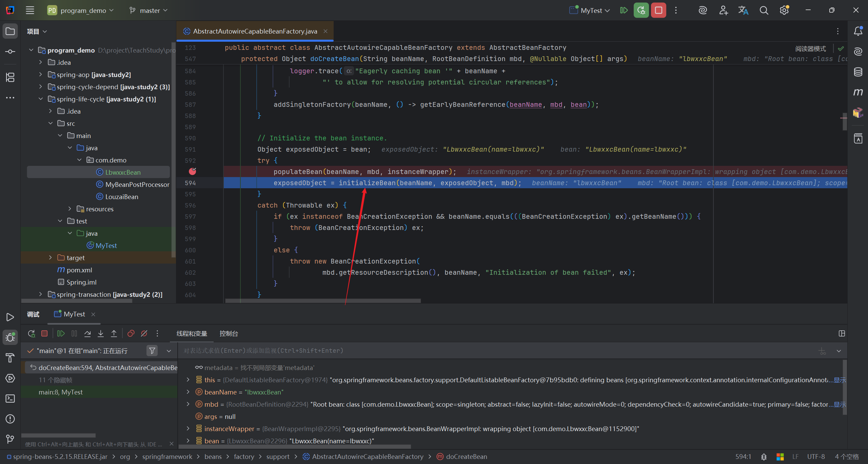Click the Step Out debug icon
Screen dimensions: 868x464
click(x=114, y=334)
